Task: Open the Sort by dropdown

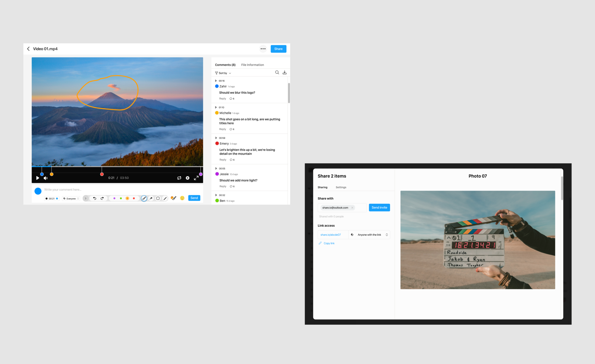Action: coord(223,73)
